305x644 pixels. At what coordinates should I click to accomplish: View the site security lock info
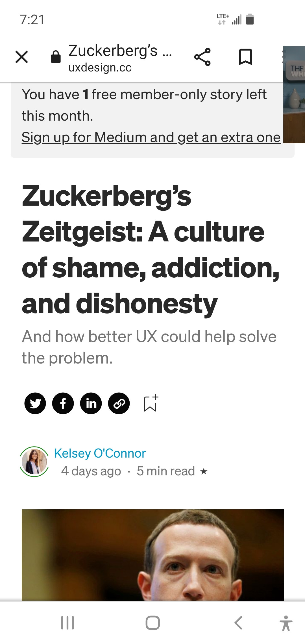[56, 57]
